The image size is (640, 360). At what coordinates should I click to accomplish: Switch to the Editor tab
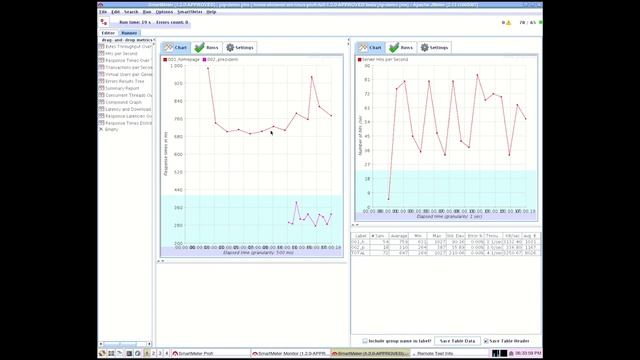click(x=108, y=33)
